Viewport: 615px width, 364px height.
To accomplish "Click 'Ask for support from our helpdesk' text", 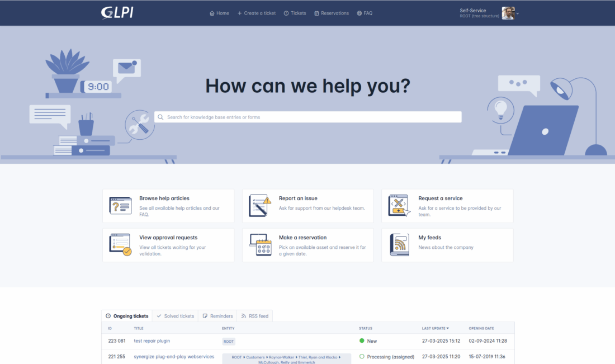I will (x=322, y=209).
